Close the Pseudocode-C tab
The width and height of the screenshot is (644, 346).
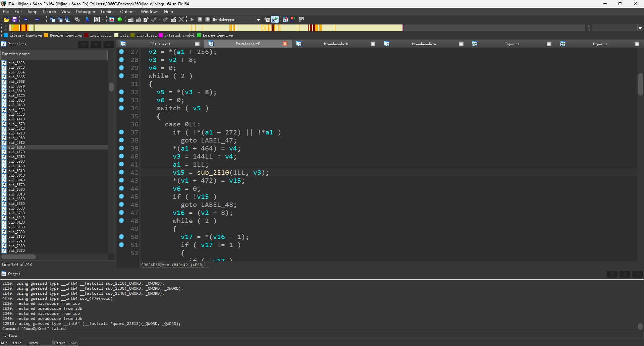tap(285, 44)
